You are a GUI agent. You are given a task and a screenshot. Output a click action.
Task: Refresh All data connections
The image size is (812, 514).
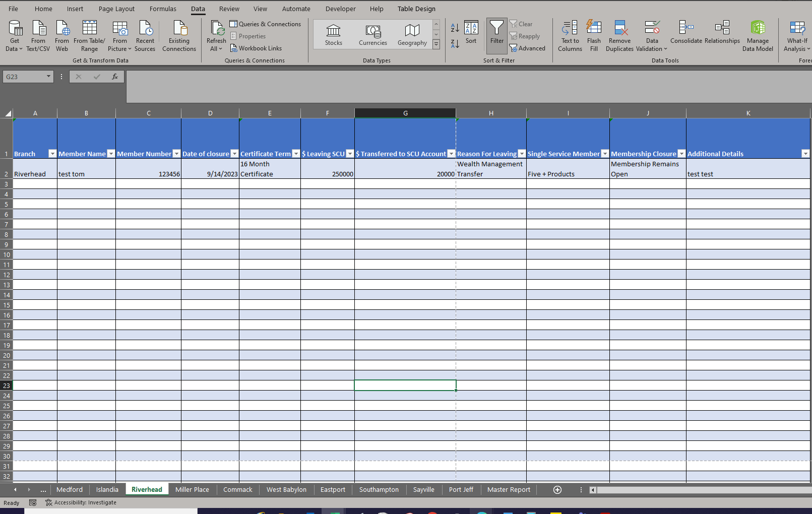pyautogui.click(x=216, y=36)
